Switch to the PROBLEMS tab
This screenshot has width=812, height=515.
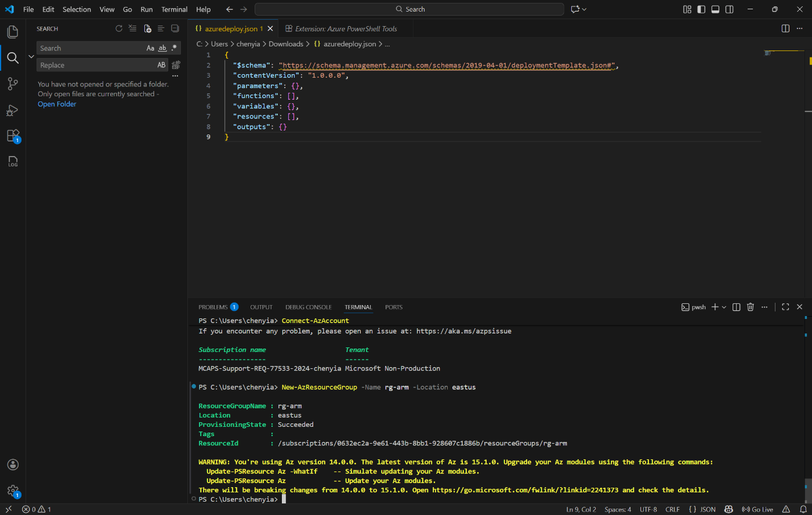[x=213, y=307]
